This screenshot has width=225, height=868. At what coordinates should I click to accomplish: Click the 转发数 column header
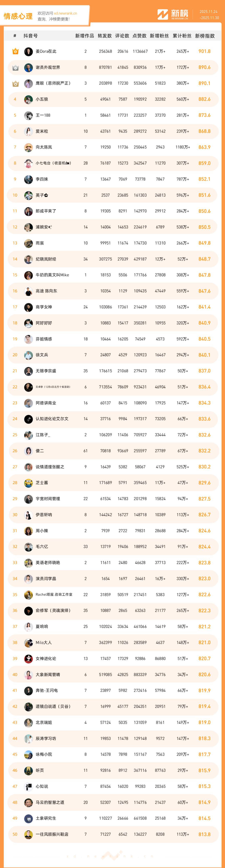point(105,36)
